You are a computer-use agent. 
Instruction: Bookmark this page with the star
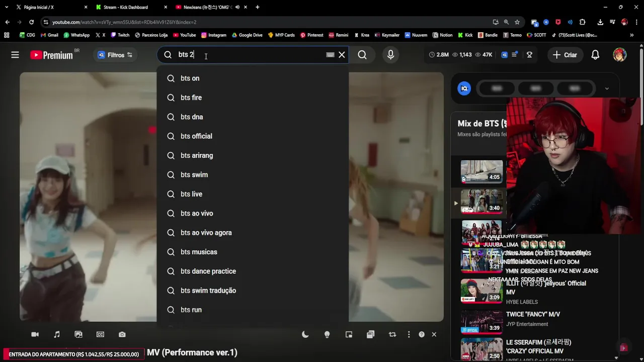[x=517, y=22]
